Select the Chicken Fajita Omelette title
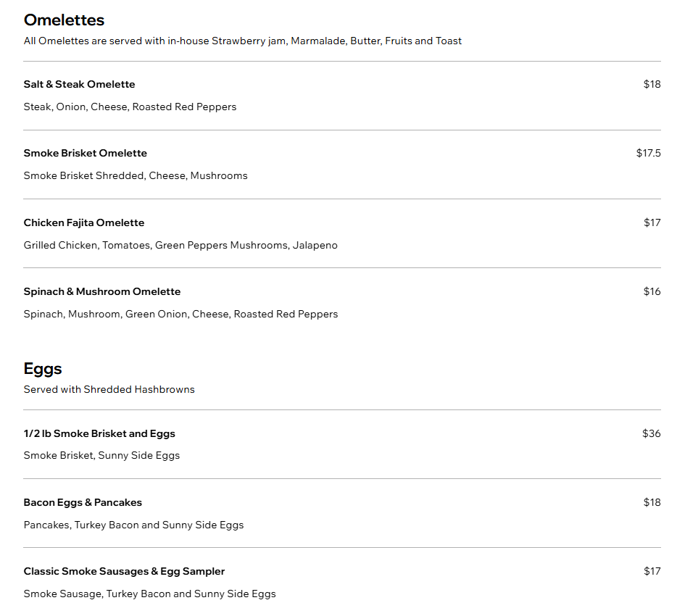The height and width of the screenshot is (616, 685). point(84,222)
